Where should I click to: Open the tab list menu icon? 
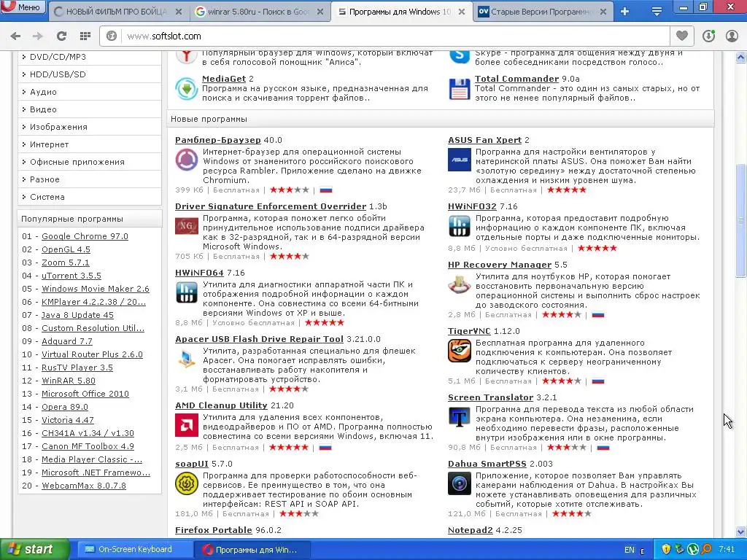pyautogui.click(x=657, y=12)
